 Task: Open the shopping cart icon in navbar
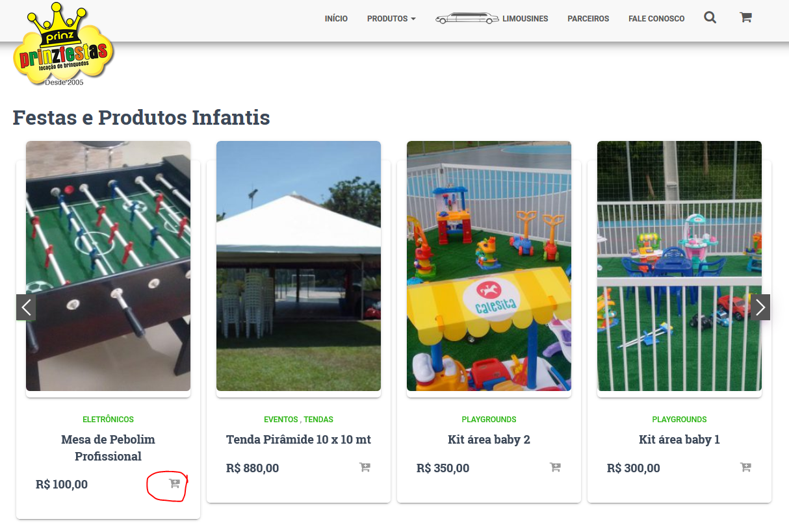click(745, 18)
